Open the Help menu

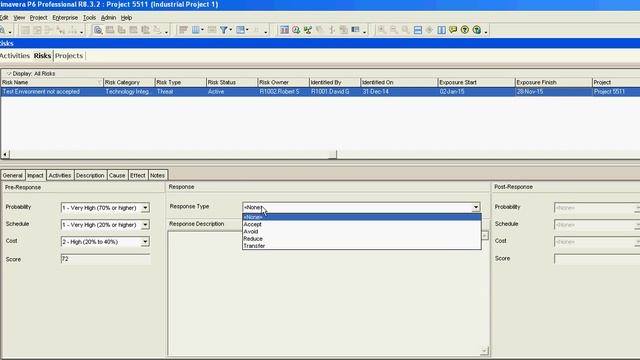pyautogui.click(x=126, y=18)
